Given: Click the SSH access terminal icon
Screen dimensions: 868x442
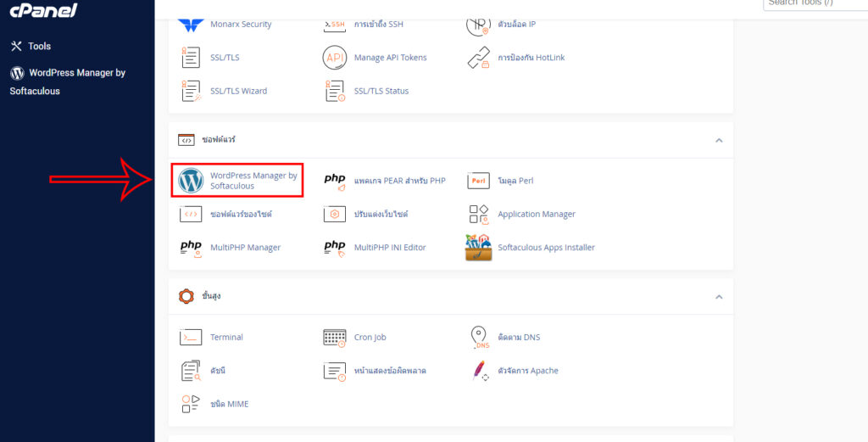Looking at the screenshot, I should 334,25.
